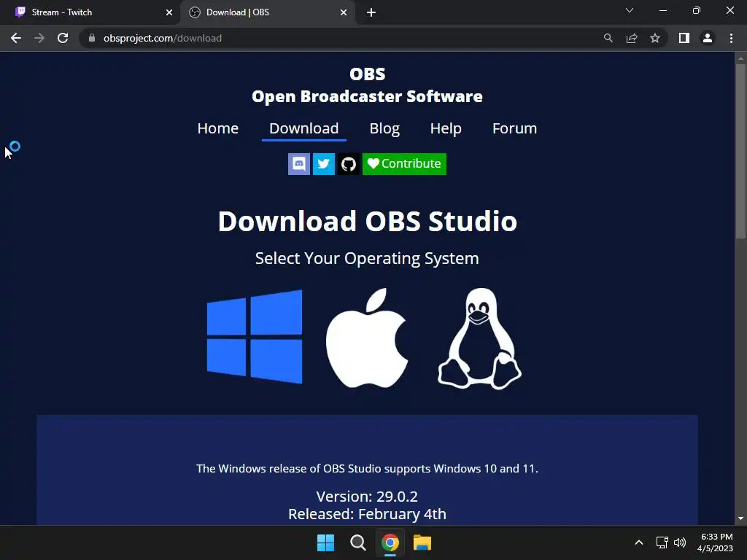Open the Chrome profile icon
Image resolution: width=747 pixels, height=560 pixels.
click(708, 38)
